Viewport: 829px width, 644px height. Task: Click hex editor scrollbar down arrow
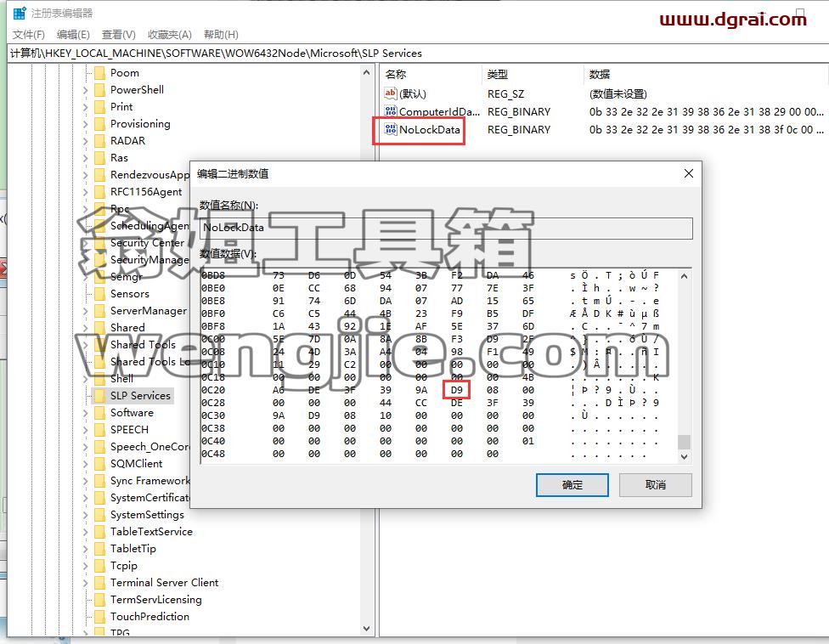tap(684, 456)
